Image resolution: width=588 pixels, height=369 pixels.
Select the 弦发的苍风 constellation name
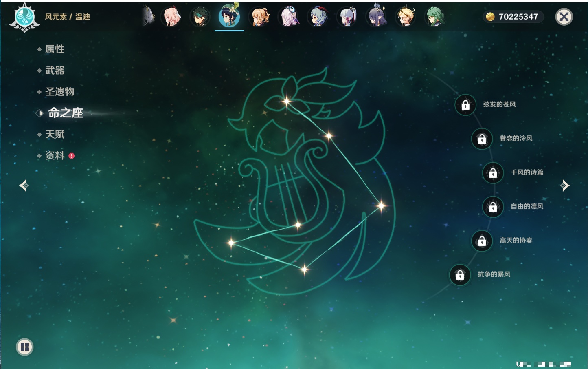coord(499,104)
